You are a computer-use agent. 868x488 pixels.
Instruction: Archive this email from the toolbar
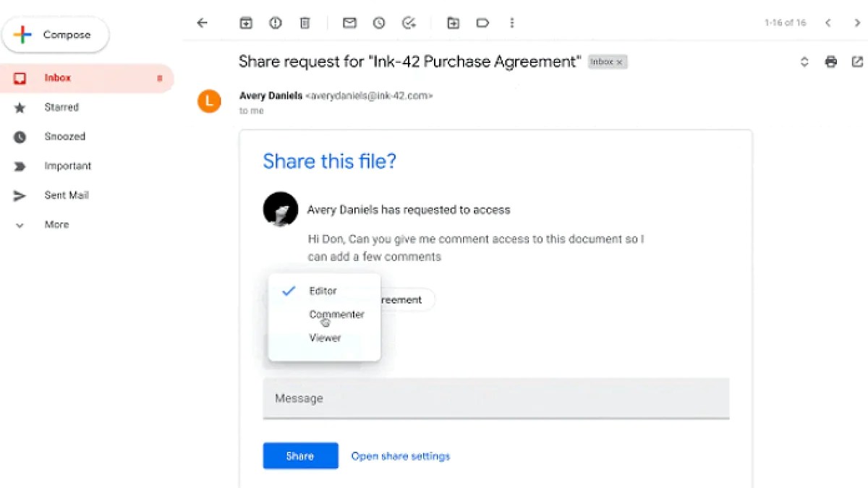pos(246,22)
